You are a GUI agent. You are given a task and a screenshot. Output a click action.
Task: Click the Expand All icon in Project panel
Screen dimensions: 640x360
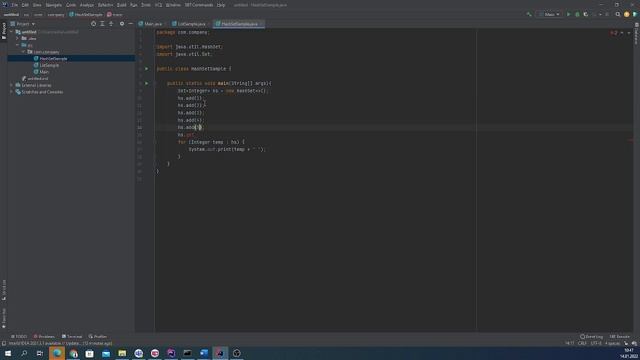pyautogui.click(x=102, y=24)
